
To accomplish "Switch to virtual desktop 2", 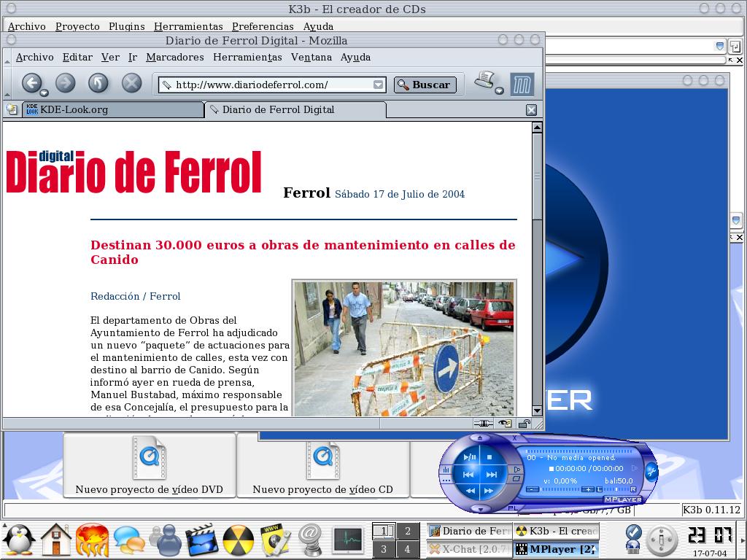I will pos(407,531).
